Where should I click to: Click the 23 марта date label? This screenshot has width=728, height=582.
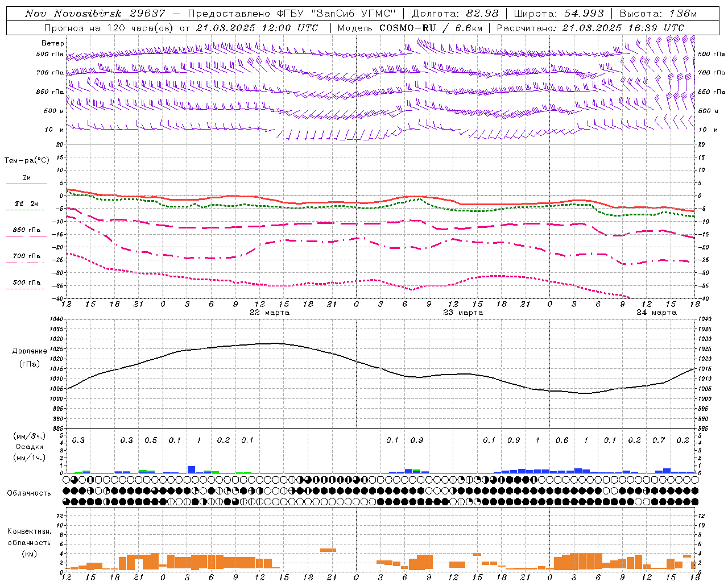(463, 313)
